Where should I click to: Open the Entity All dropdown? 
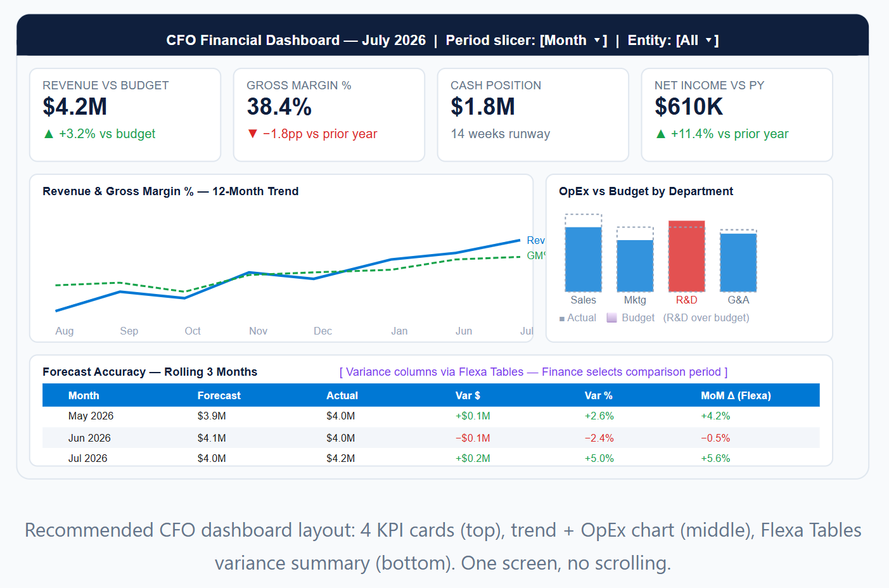697,41
